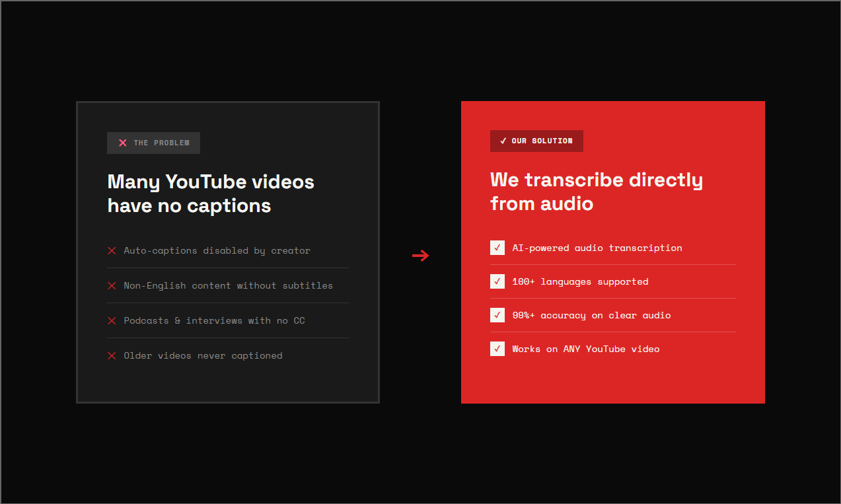The image size is (841, 504).
Task: Select the red X beside 'Auto-captions disabled by creator'
Action: point(111,250)
